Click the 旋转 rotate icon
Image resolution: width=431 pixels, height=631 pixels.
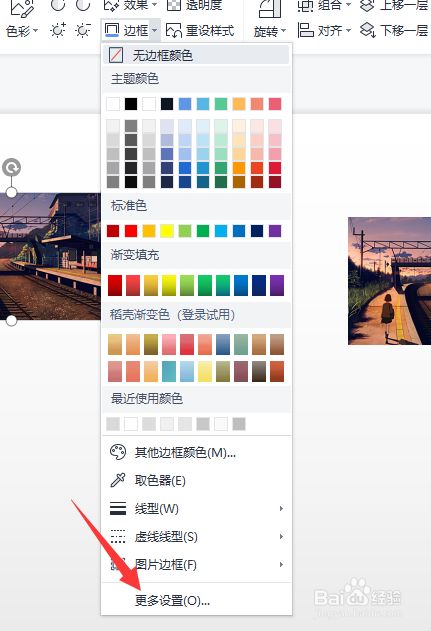[x=270, y=9]
